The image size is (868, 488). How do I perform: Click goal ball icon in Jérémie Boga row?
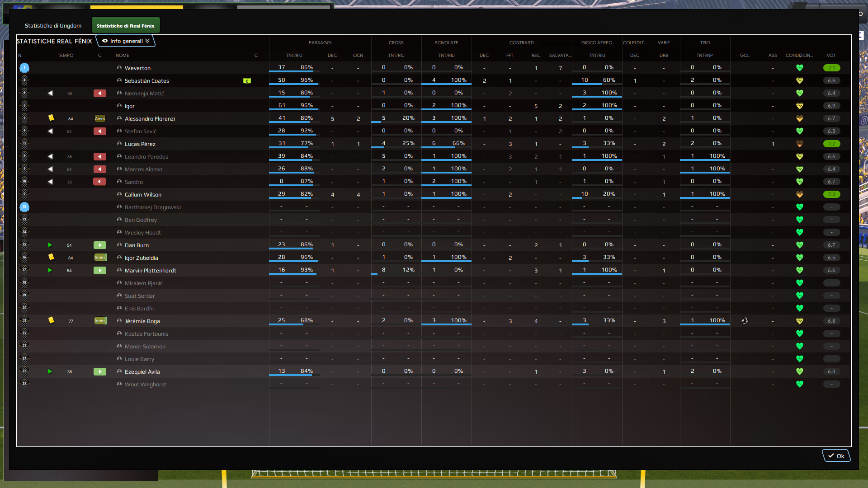point(745,321)
